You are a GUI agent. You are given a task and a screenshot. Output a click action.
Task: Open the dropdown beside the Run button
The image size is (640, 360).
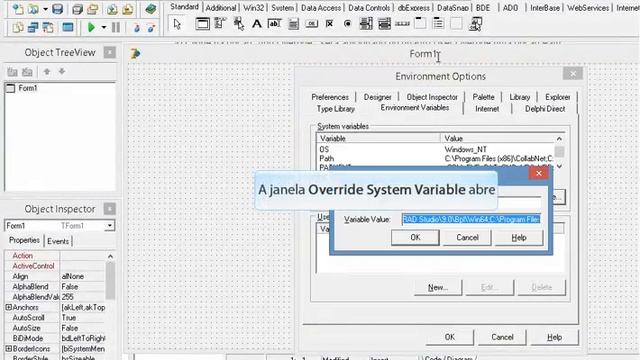pos(103,28)
